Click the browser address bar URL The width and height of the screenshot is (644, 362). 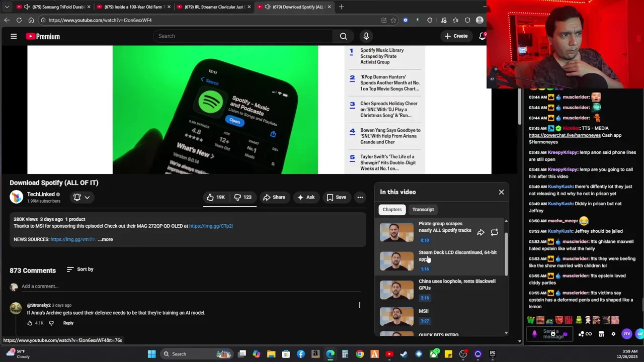(x=100, y=20)
